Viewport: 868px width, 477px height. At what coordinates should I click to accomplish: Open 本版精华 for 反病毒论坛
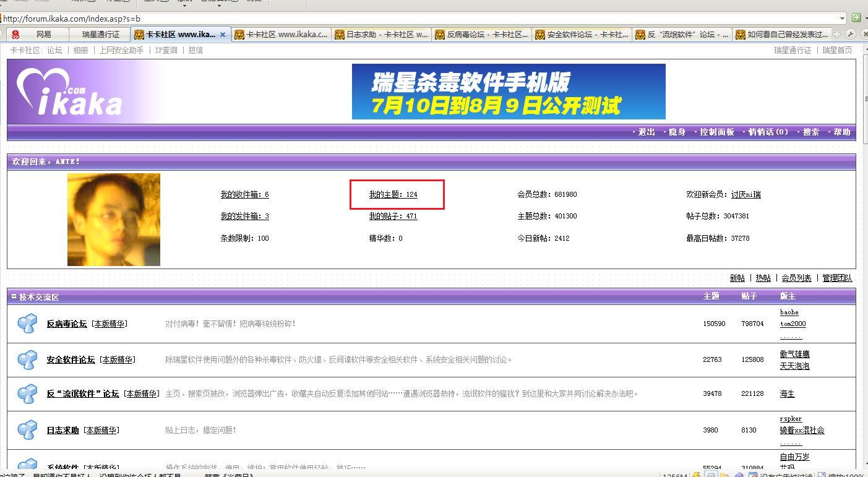pyautogui.click(x=109, y=324)
